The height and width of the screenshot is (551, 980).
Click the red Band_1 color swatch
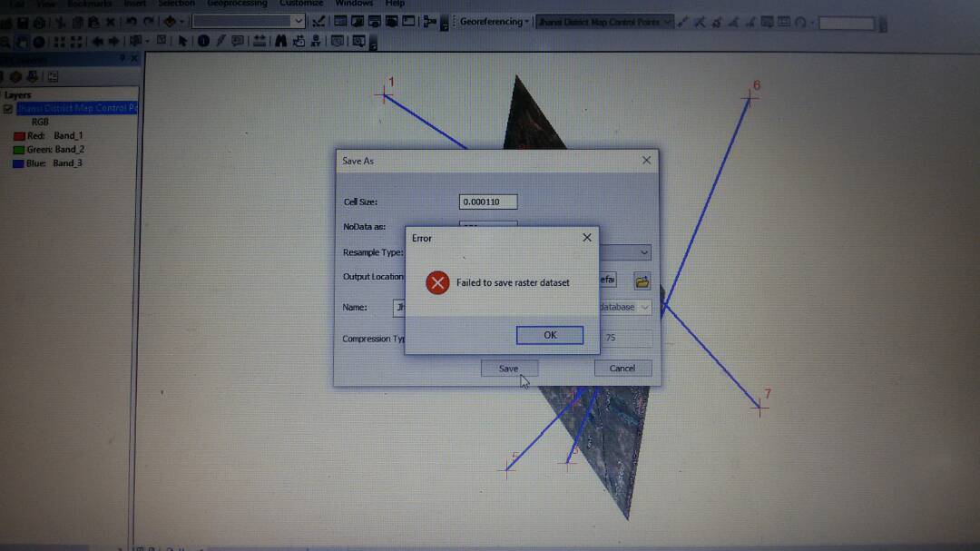pyautogui.click(x=18, y=134)
